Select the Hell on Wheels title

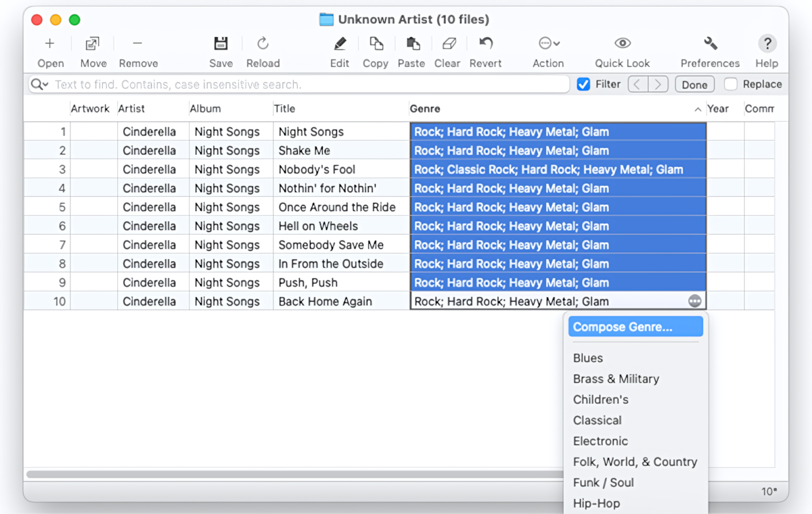[342, 226]
